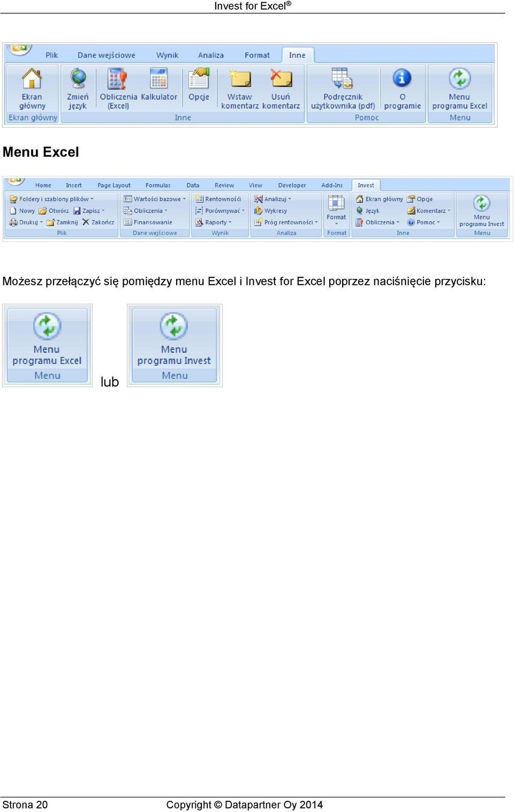Open the Page Layout tab
This screenshot has width=514, height=812.
click(x=114, y=185)
